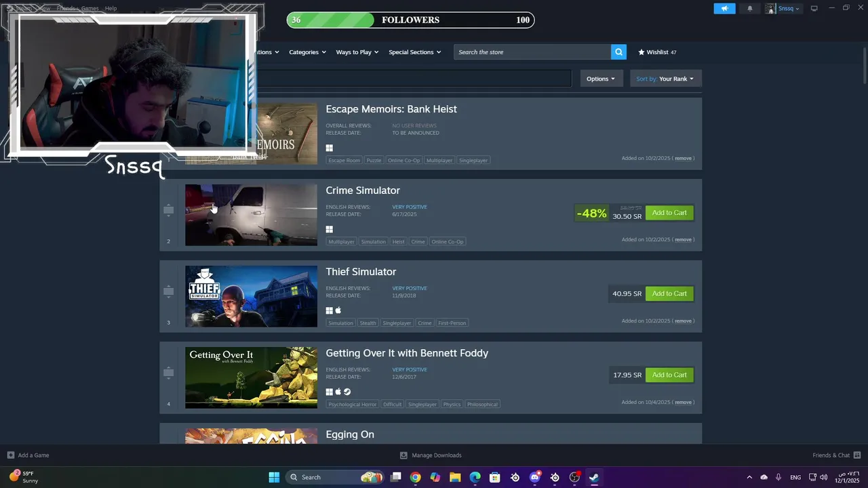
Task: Open the Friends menu in the title bar
Action: point(66,8)
